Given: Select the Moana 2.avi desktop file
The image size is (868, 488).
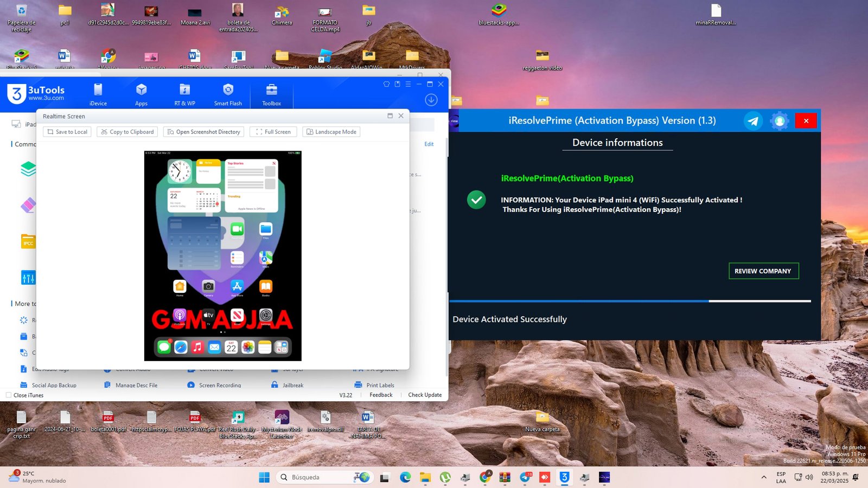Looking at the screenshot, I should [195, 15].
